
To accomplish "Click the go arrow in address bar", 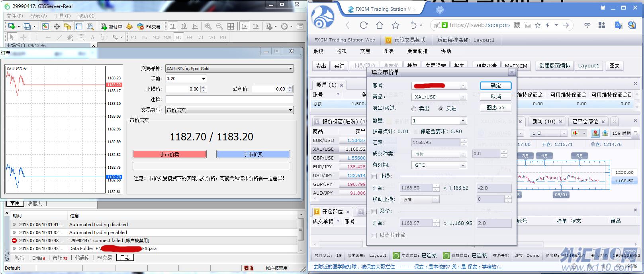I will pyautogui.click(x=566, y=25).
